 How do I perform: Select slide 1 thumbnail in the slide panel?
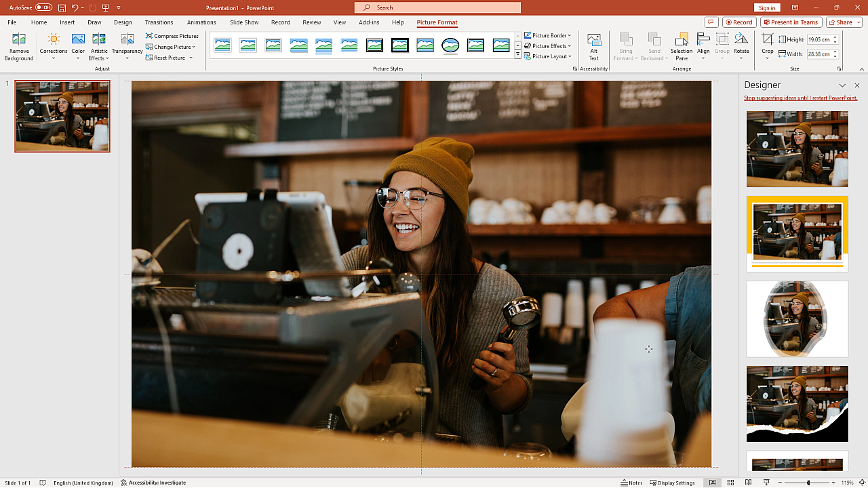pyautogui.click(x=62, y=117)
